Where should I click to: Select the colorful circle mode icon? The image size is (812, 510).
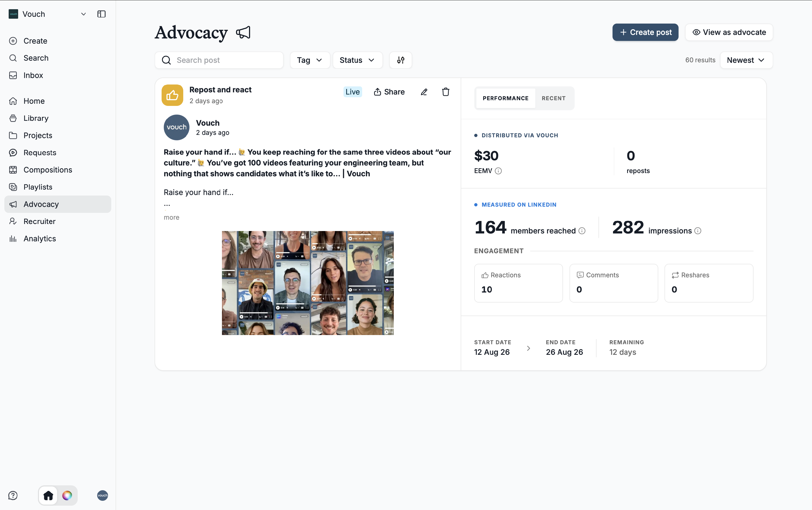67,495
